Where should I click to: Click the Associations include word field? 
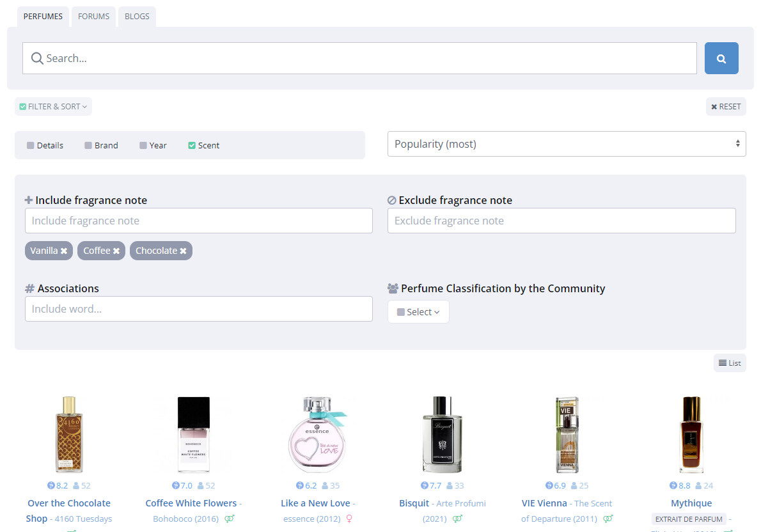(x=198, y=309)
